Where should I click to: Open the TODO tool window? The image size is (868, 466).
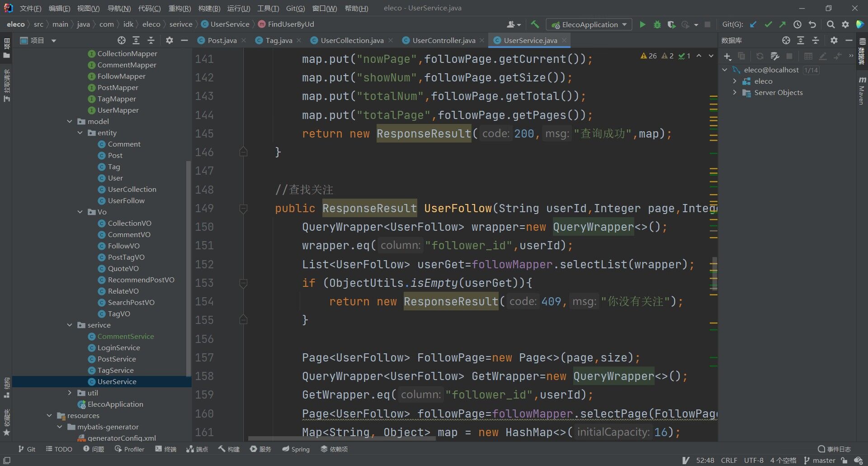click(59, 449)
